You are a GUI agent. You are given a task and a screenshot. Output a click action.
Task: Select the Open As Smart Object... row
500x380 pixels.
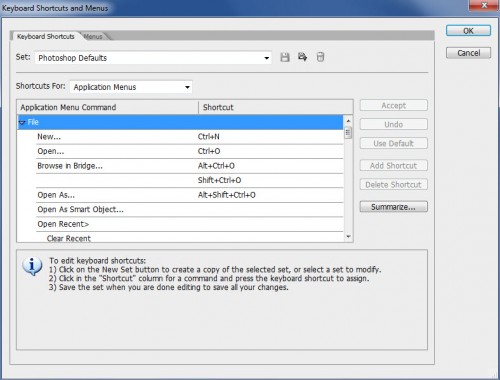tap(190, 210)
